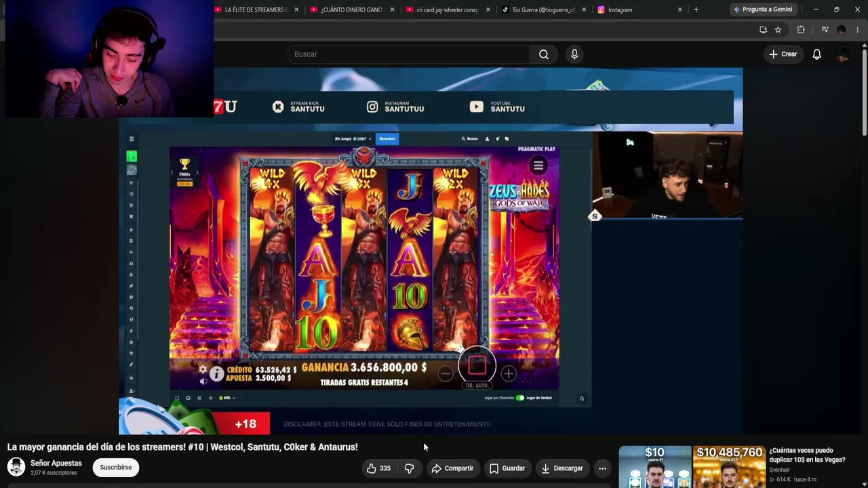Switch to LA ÉLITE DE STREAMERS tab
The height and width of the screenshot is (488, 868).
tap(256, 9)
